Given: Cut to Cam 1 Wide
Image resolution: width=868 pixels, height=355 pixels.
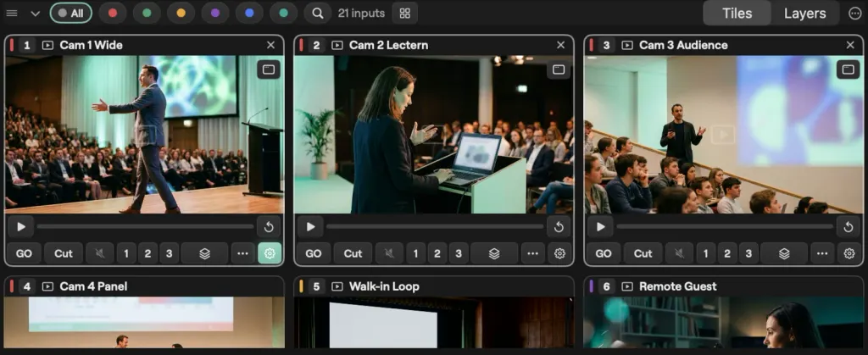Looking at the screenshot, I should (x=63, y=253).
